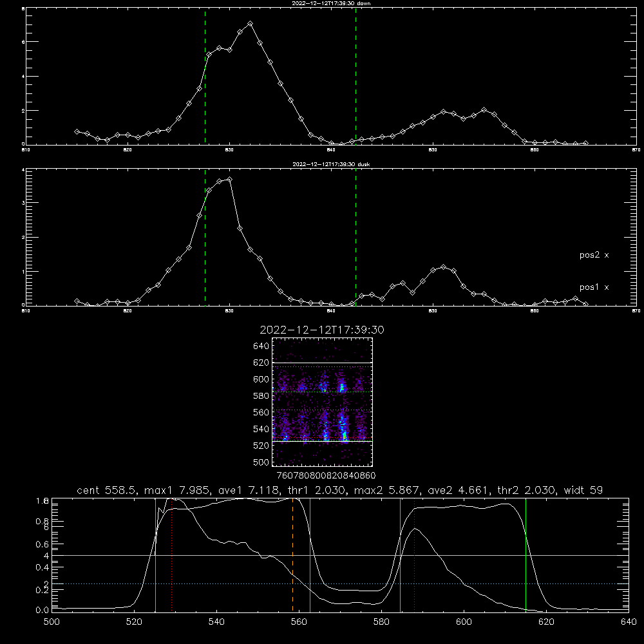Click the spectral image y-axis label 500
This screenshot has width=644, height=644.
pyautogui.click(x=261, y=462)
